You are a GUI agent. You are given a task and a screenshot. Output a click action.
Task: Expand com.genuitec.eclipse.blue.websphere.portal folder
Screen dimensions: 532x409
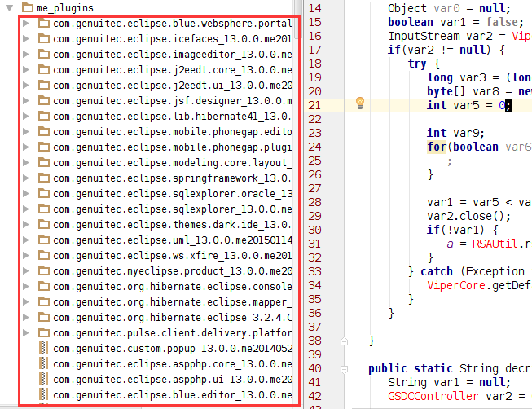pyautogui.click(x=26, y=23)
